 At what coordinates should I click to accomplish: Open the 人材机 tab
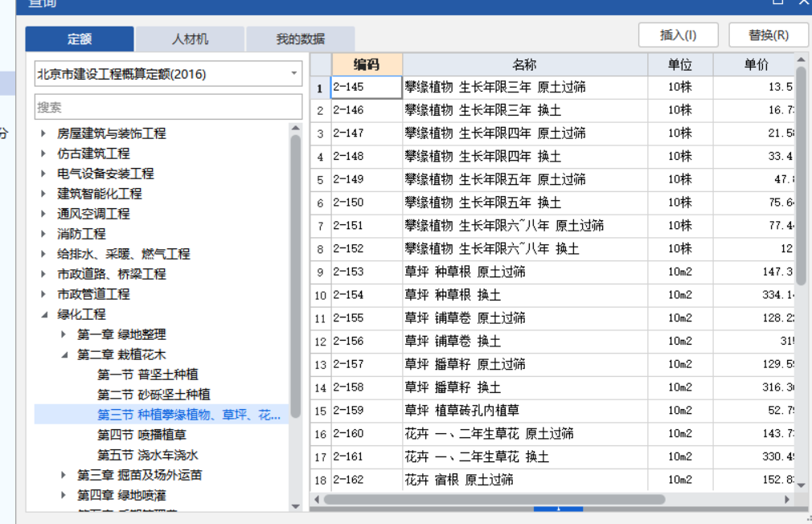click(x=190, y=39)
